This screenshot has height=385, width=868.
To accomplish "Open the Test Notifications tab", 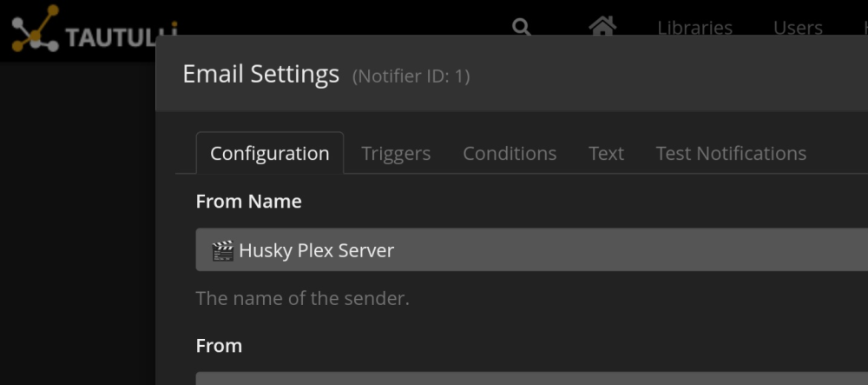I will (x=731, y=154).
